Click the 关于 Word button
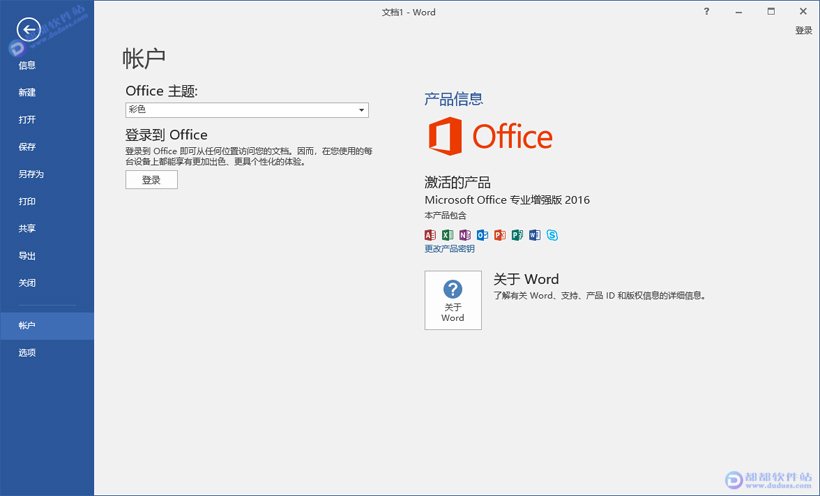This screenshot has height=496, width=820. (453, 300)
